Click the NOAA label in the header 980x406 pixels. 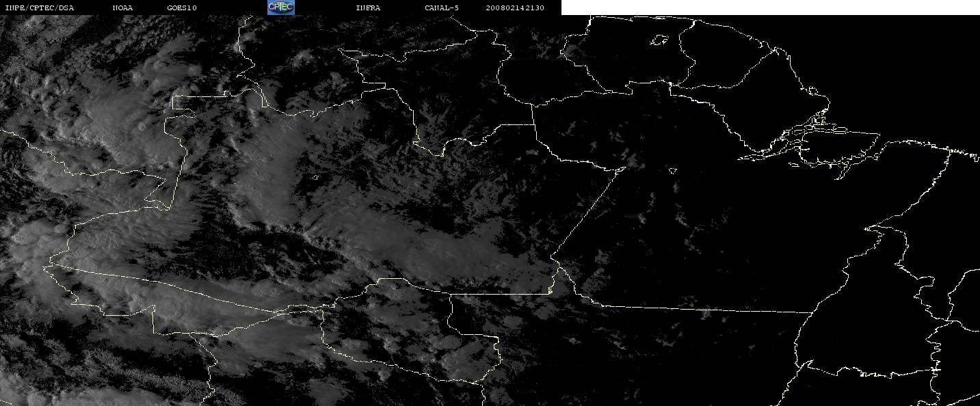[x=122, y=8]
